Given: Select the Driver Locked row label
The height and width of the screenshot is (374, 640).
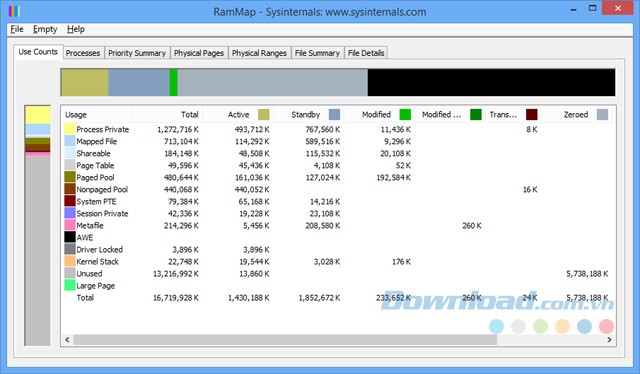Looking at the screenshot, I should 100,249.
